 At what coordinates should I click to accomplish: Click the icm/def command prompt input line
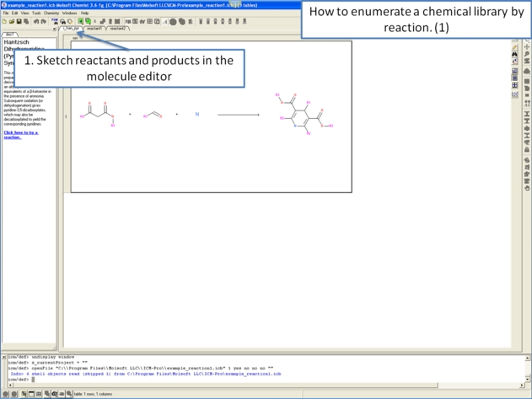click(x=169, y=379)
